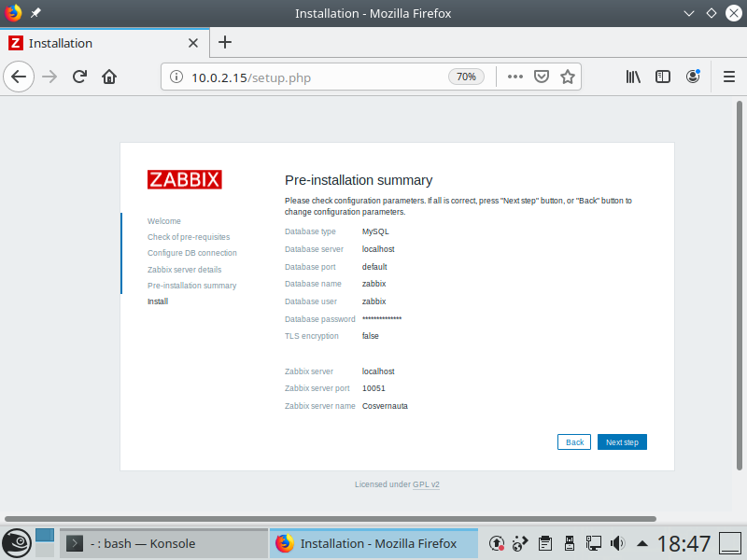The image size is (747, 560).
Task: Open Firefox account icon
Action: [693, 77]
